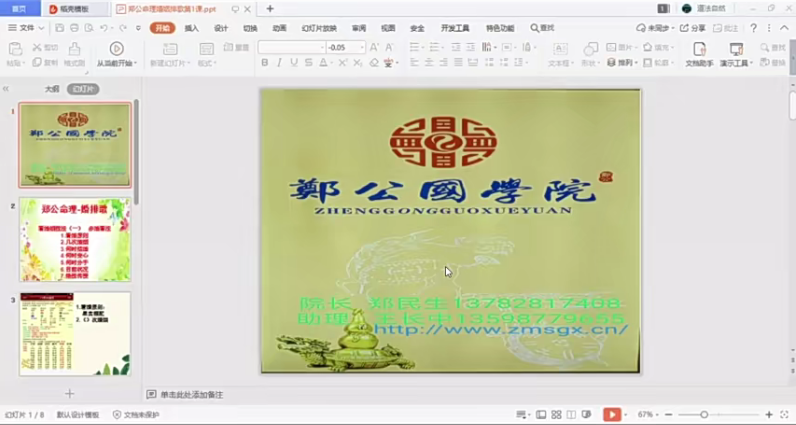Click the New Slide (新建幻灯片) icon
Viewport: 796px width, 425px height.
click(170, 49)
